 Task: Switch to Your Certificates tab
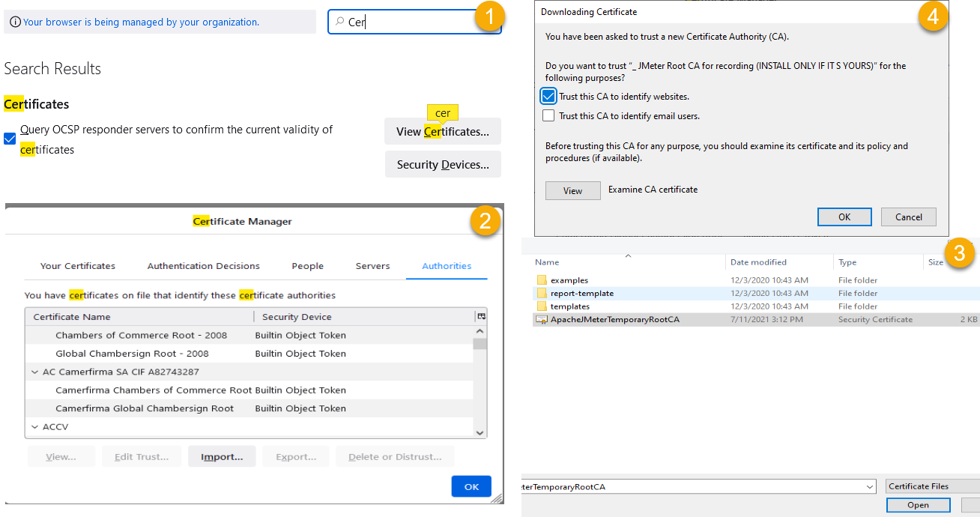78,266
